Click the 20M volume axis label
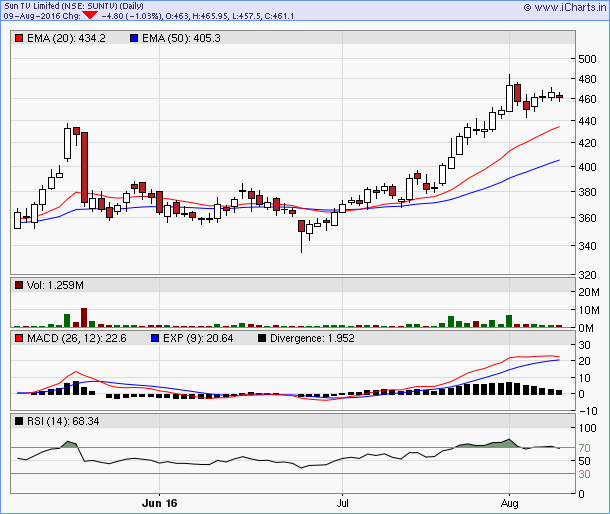This screenshot has height=514, width=610. coord(589,292)
